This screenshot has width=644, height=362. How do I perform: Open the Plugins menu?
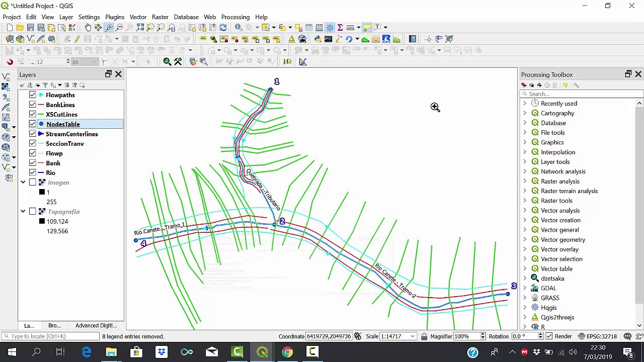[x=115, y=17]
